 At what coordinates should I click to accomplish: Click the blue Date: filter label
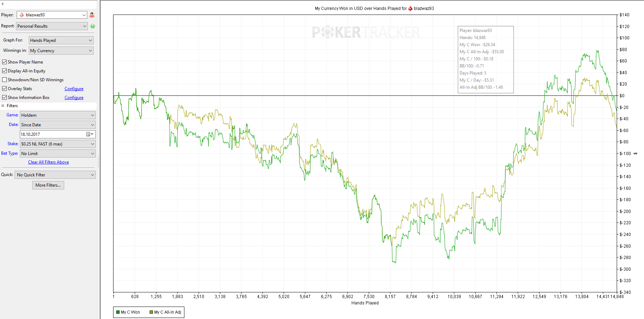click(13, 125)
